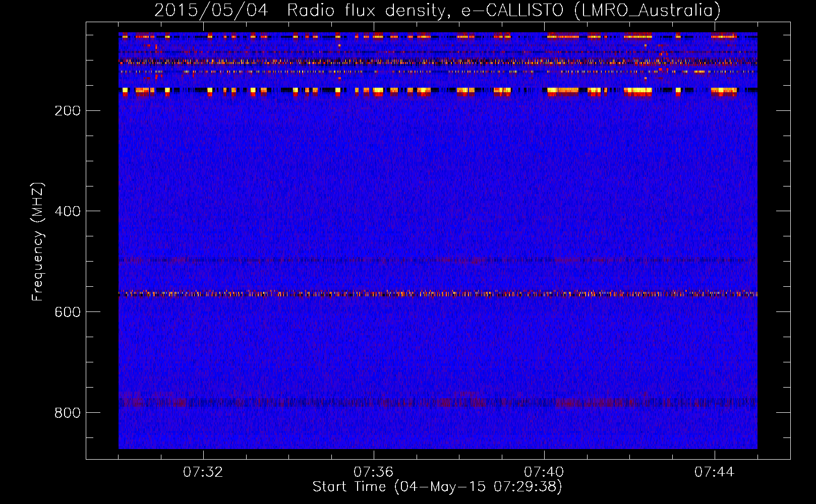The width and height of the screenshot is (816, 504).
Task: Click the 07:44 time tick label
Action: 714,472
